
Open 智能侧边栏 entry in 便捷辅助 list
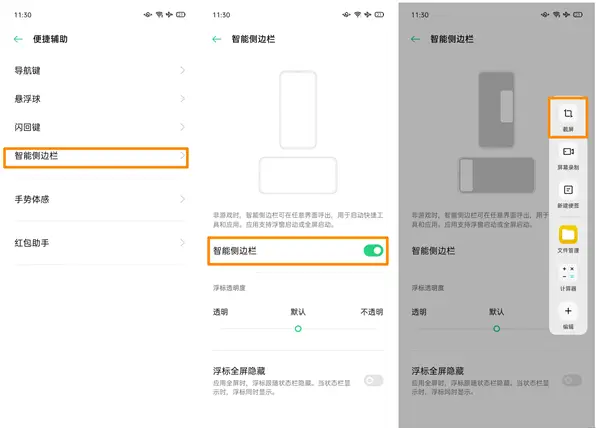pos(96,157)
